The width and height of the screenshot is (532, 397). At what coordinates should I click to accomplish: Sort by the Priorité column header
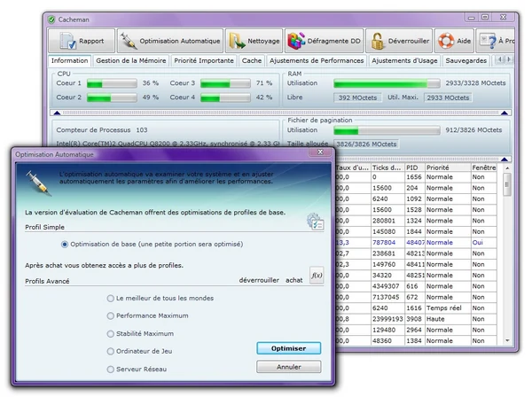click(448, 167)
